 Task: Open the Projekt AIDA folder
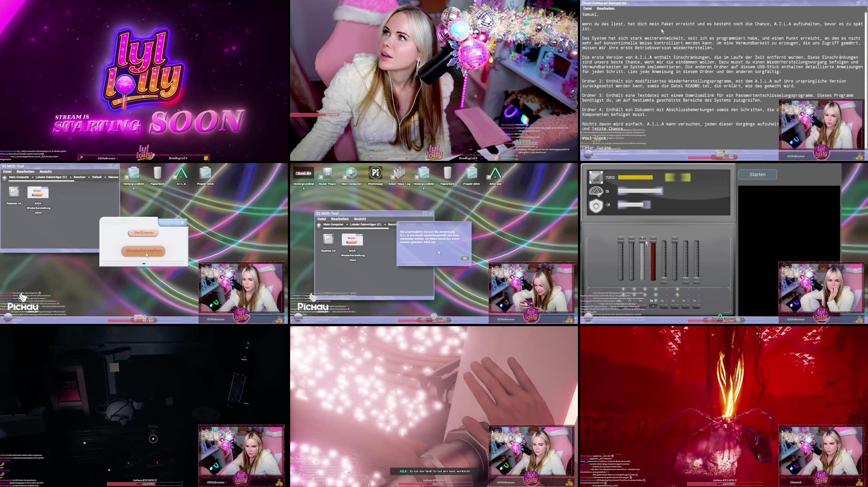[471, 174]
